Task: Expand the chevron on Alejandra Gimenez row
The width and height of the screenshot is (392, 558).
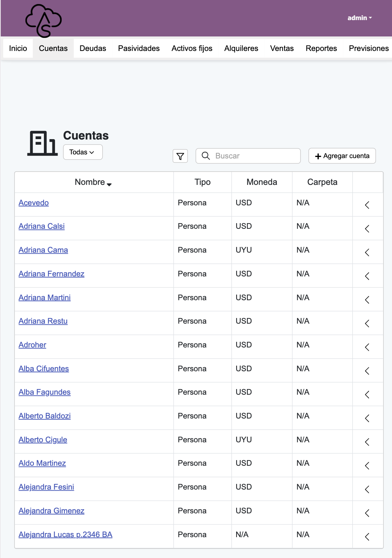Action: pyautogui.click(x=367, y=513)
